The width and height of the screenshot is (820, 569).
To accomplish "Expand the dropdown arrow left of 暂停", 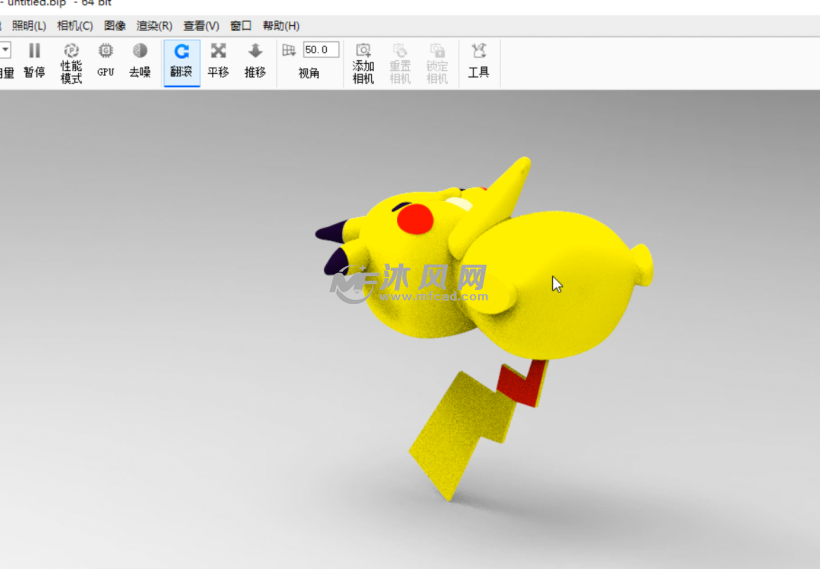I will pyautogui.click(x=5, y=50).
